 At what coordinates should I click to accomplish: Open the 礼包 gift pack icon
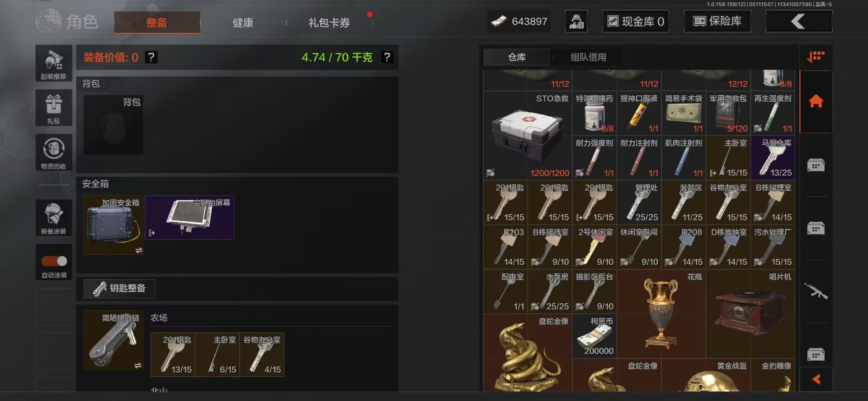click(x=53, y=108)
